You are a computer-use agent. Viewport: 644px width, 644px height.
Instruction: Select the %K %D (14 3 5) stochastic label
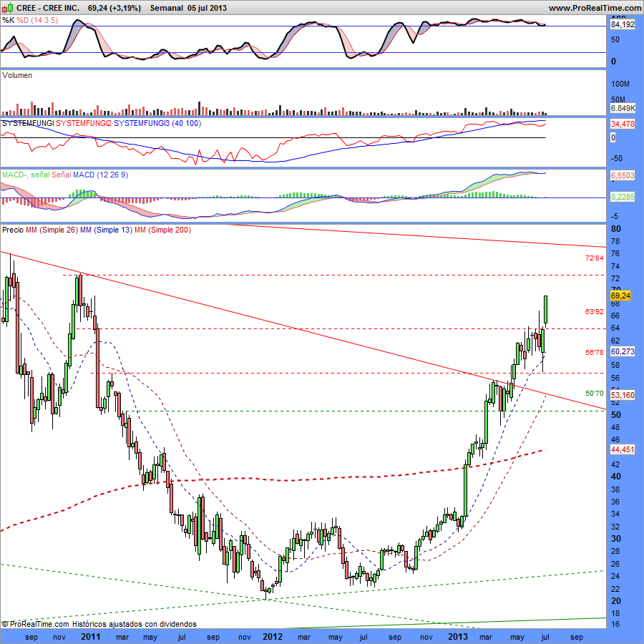(30, 20)
